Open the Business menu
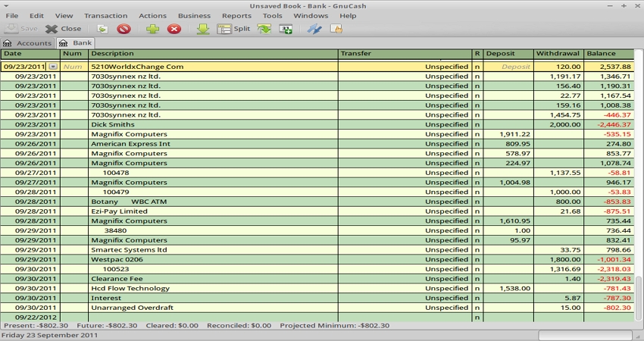 tap(194, 16)
